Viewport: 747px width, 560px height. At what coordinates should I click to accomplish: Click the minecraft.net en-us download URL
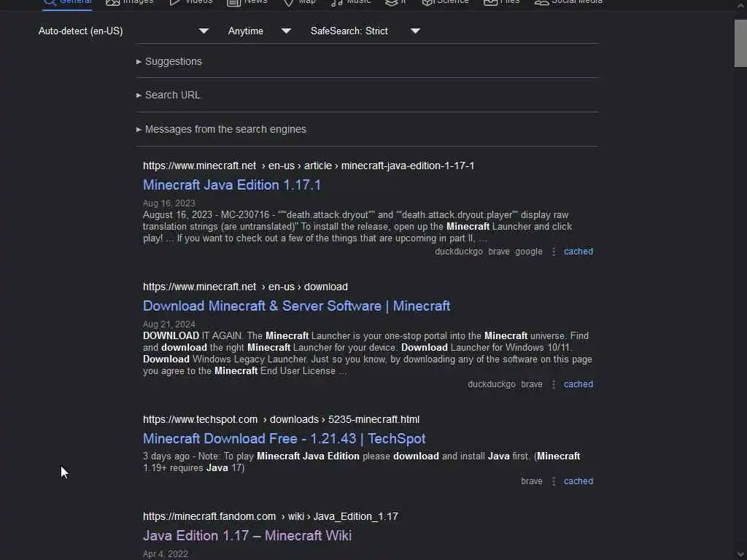click(x=245, y=287)
